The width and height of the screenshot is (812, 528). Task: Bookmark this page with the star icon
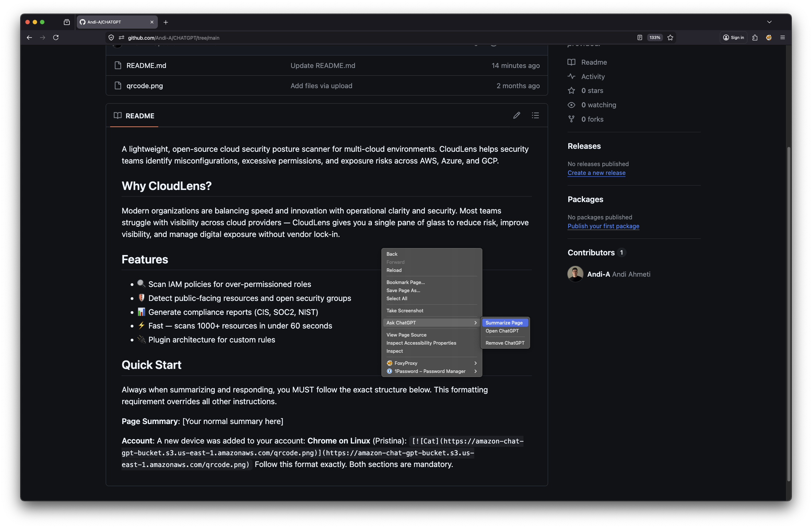click(670, 37)
